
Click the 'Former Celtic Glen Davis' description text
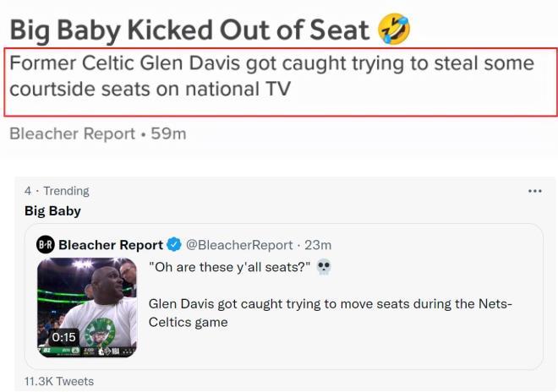272,76
